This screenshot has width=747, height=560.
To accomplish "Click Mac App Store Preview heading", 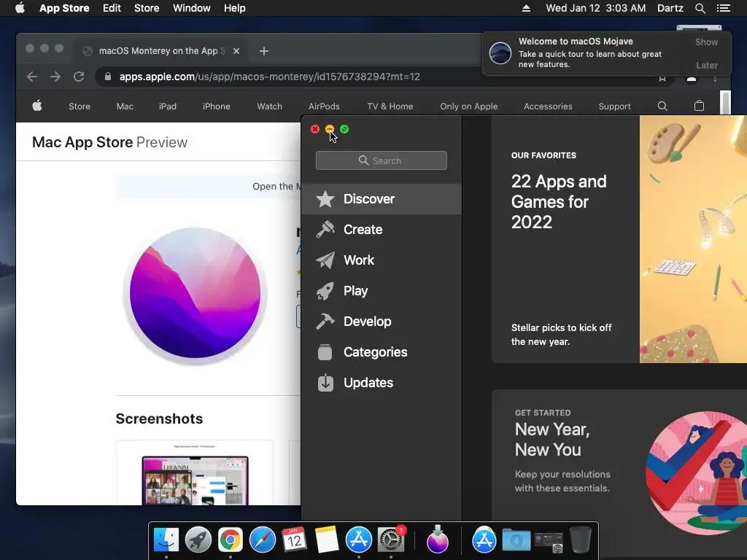I will coord(109,142).
